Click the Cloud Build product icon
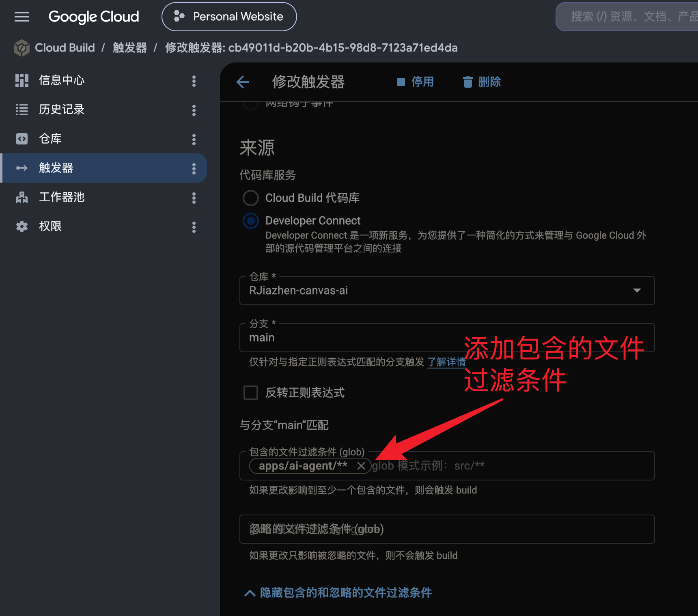Screen dimensions: 698x616 point(22,48)
